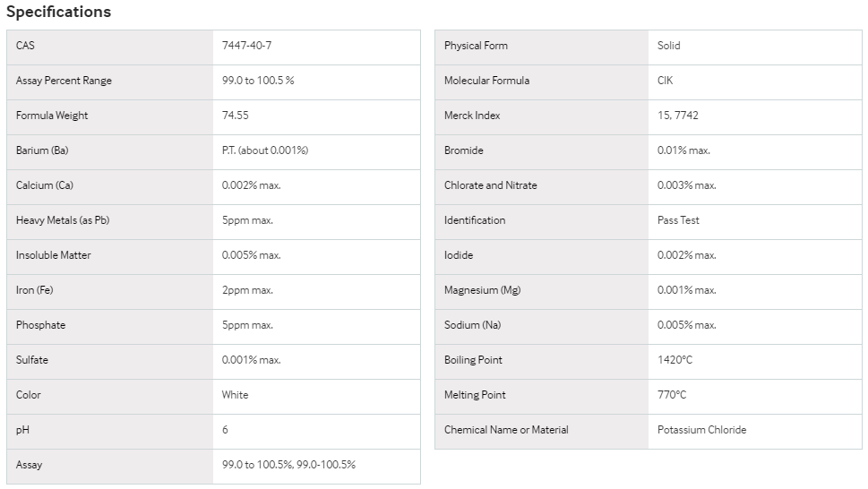Click the Assay Percent Range label
The width and height of the screenshot is (868, 489).
[64, 81]
